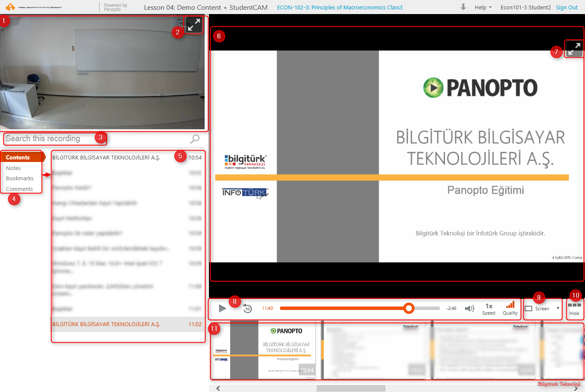
Task: Switch to the Notes tab
Action: 13,168
